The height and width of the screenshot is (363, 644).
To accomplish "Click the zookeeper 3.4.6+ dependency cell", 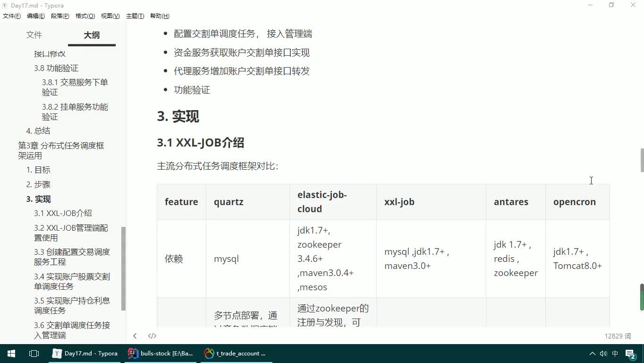I will pos(333,259).
